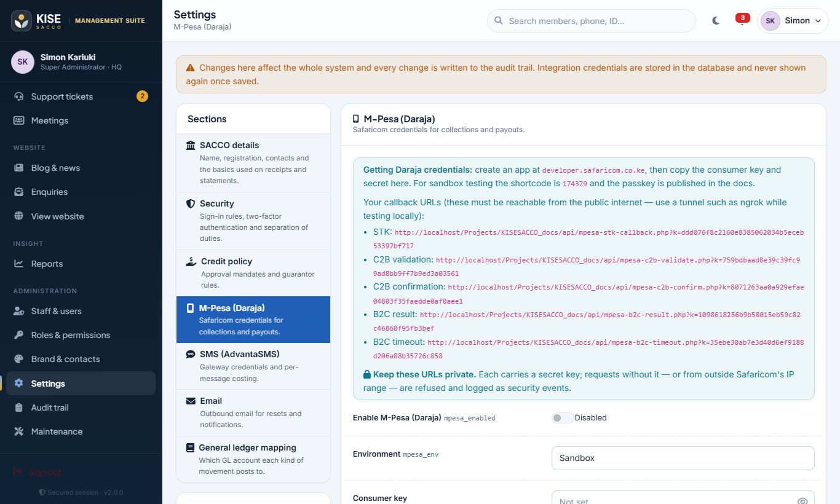Click the Blog & news icon
This screenshot has height=504, width=840.
point(19,168)
